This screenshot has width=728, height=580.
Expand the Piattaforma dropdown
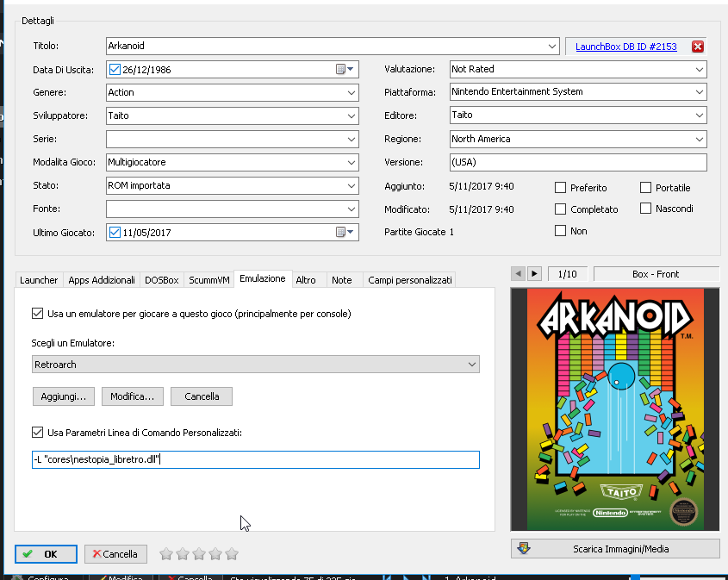(x=700, y=92)
